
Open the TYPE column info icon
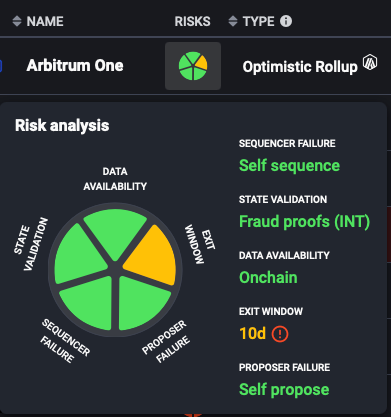point(286,21)
